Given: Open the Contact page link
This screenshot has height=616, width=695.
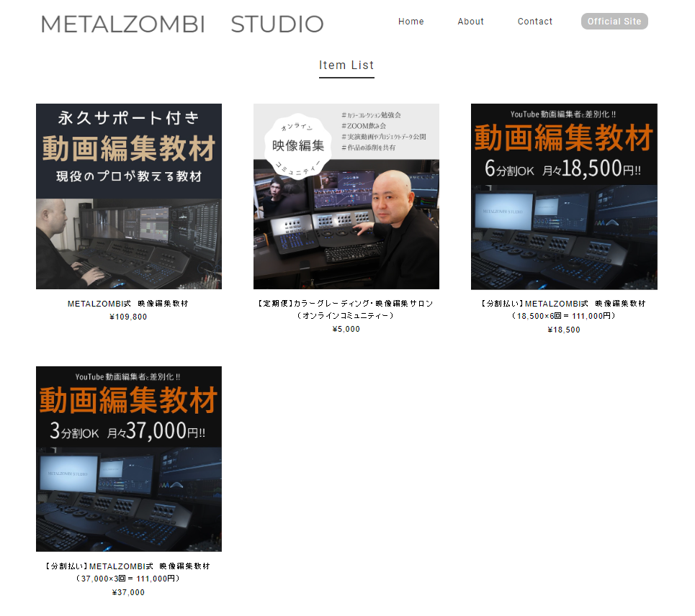Looking at the screenshot, I should pyautogui.click(x=535, y=22).
